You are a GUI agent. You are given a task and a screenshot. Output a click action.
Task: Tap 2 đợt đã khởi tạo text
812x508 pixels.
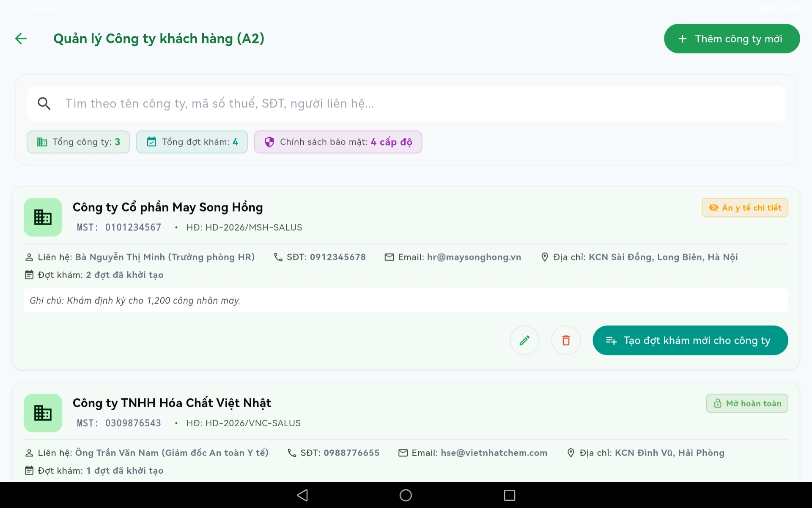[125, 275]
